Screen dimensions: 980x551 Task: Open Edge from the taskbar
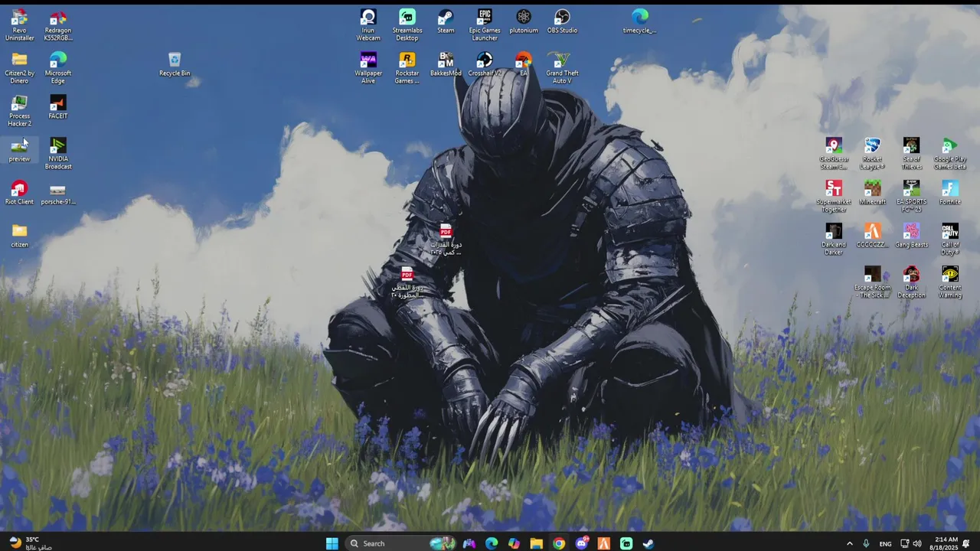coord(492,543)
